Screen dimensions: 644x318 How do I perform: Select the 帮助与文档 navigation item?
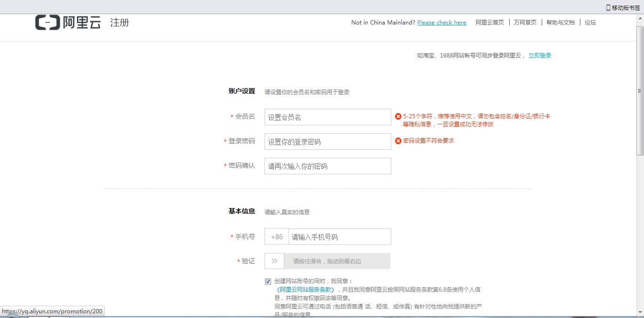(561, 22)
